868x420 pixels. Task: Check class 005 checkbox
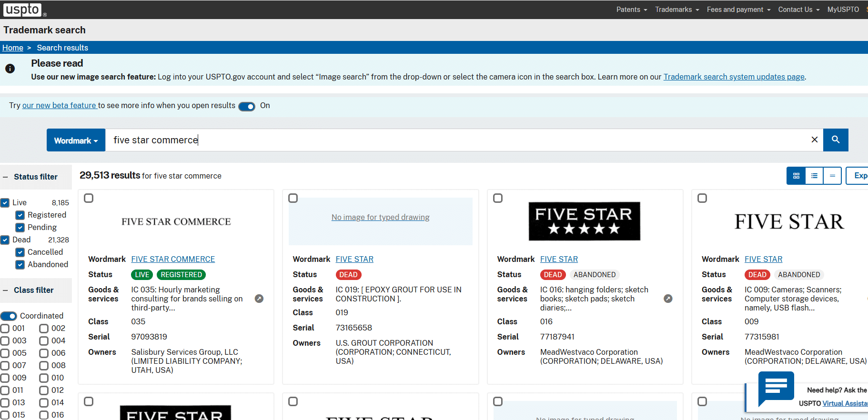pos(5,353)
